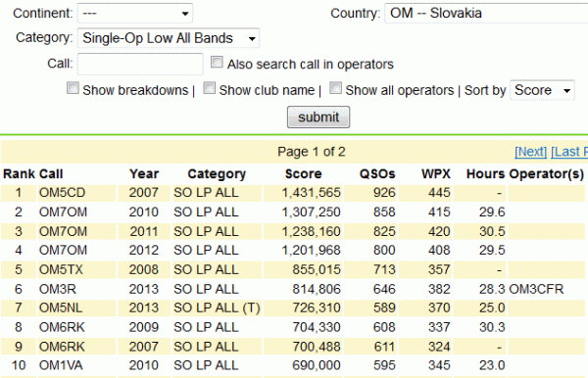
Task: Select call sign OM3R
Action: [x=58, y=289]
